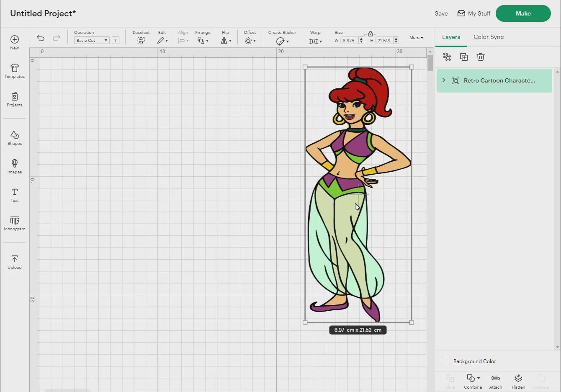This screenshot has width=561, height=392.
Task: Click the Make button
Action: pos(523,13)
